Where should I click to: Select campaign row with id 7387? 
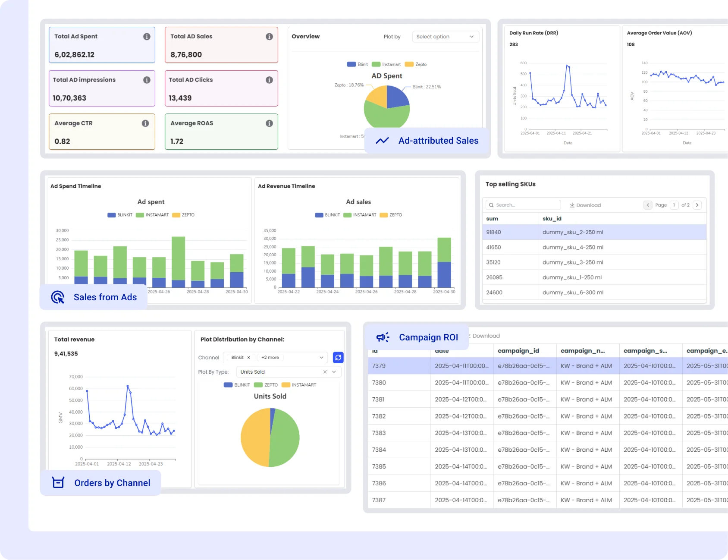(548, 500)
